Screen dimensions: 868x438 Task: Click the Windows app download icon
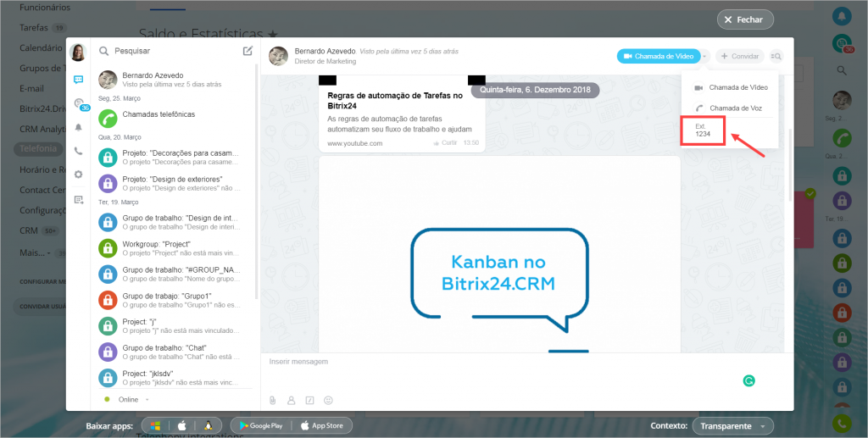coord(156,425)
